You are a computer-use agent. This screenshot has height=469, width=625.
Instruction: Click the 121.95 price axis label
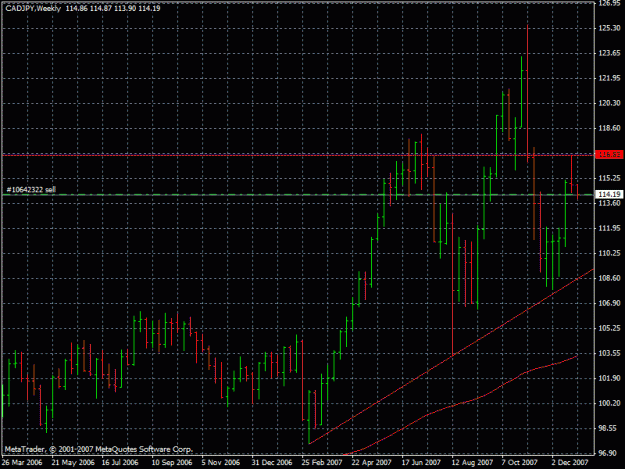pos(609,78)
